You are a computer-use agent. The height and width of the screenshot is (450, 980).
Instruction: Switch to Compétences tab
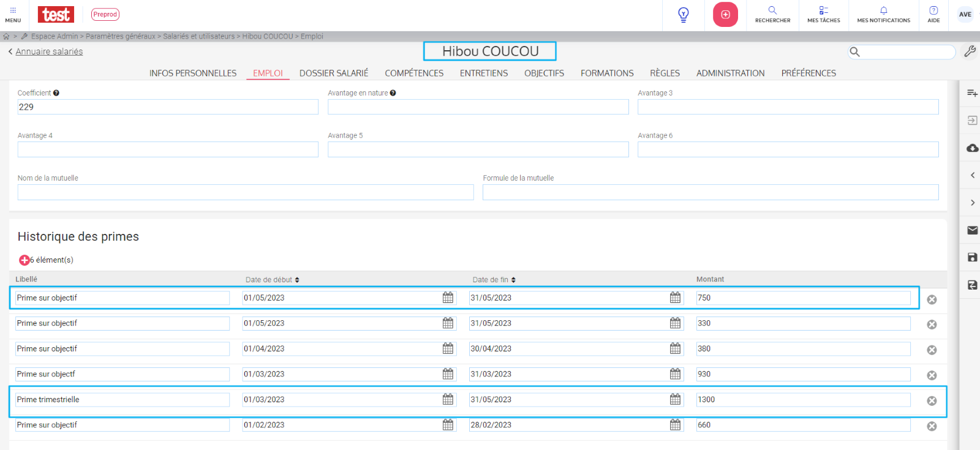414,73
